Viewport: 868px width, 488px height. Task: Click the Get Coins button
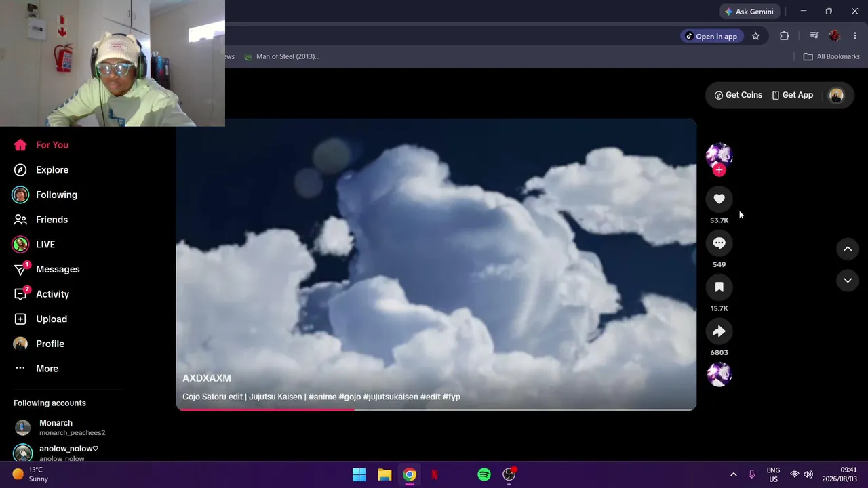[738, 96]
